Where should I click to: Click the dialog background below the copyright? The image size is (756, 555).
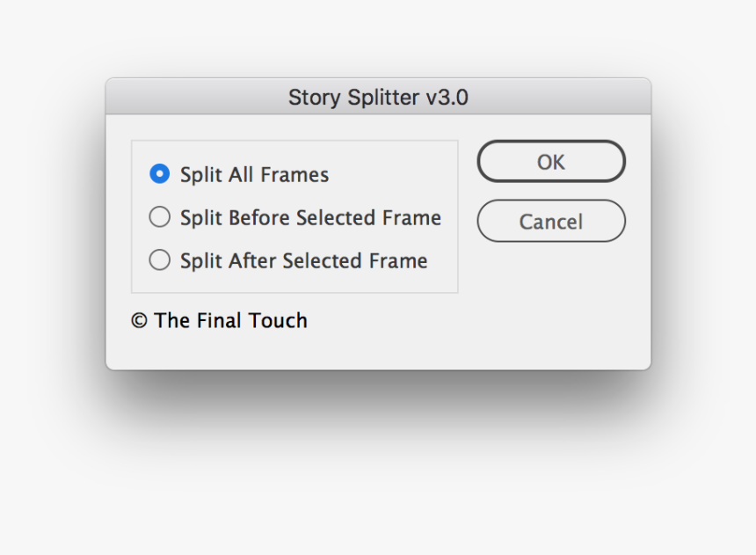point(378,352)
